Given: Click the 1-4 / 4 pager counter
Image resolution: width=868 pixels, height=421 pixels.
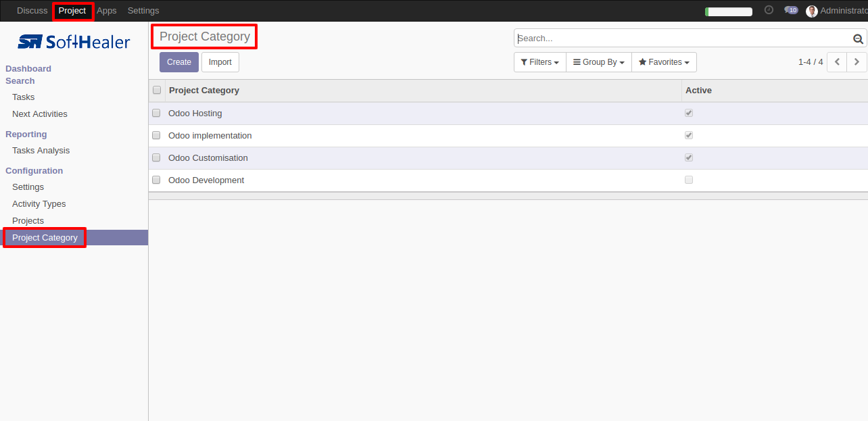Looking at the screenshot, I should click(x=811, y=62).
